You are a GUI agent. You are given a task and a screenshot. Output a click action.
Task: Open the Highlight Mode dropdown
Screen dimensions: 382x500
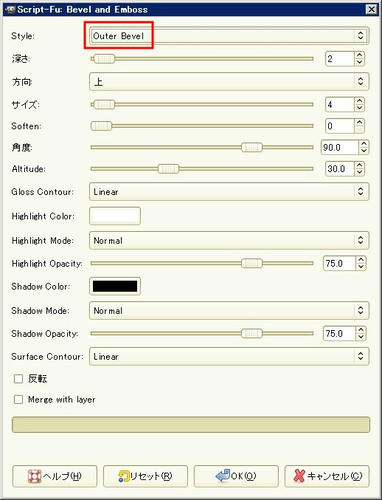[229, 240]
